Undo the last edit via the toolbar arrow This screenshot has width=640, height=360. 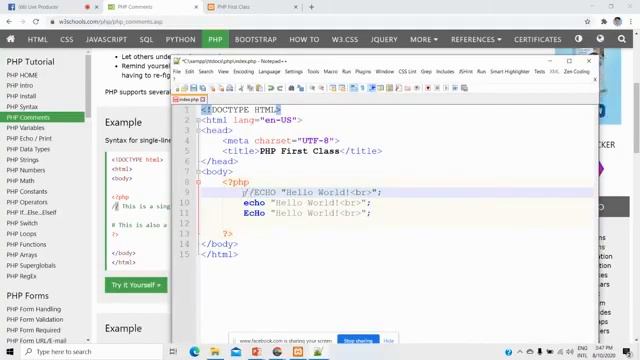(271, 88)
